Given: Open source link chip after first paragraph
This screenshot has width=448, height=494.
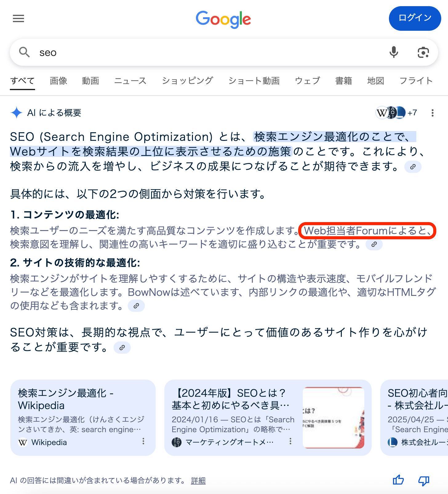Looking at the screenshot, I should pos(413,167).
